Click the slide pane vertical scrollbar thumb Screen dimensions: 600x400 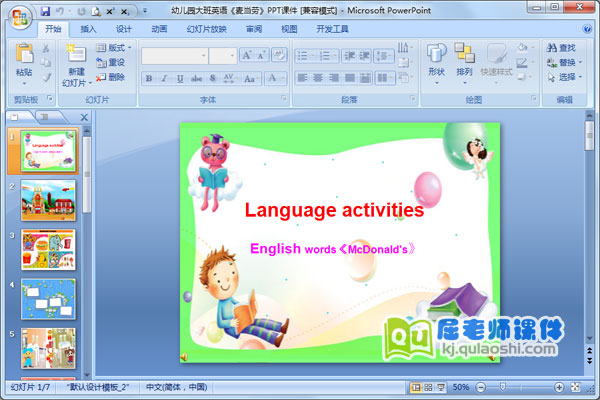tap(87, 175)
